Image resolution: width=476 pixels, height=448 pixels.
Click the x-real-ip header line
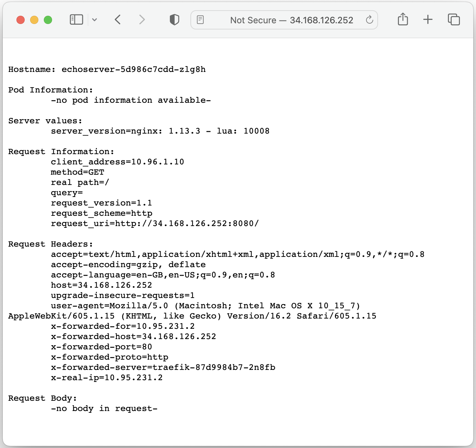[107, 378]
